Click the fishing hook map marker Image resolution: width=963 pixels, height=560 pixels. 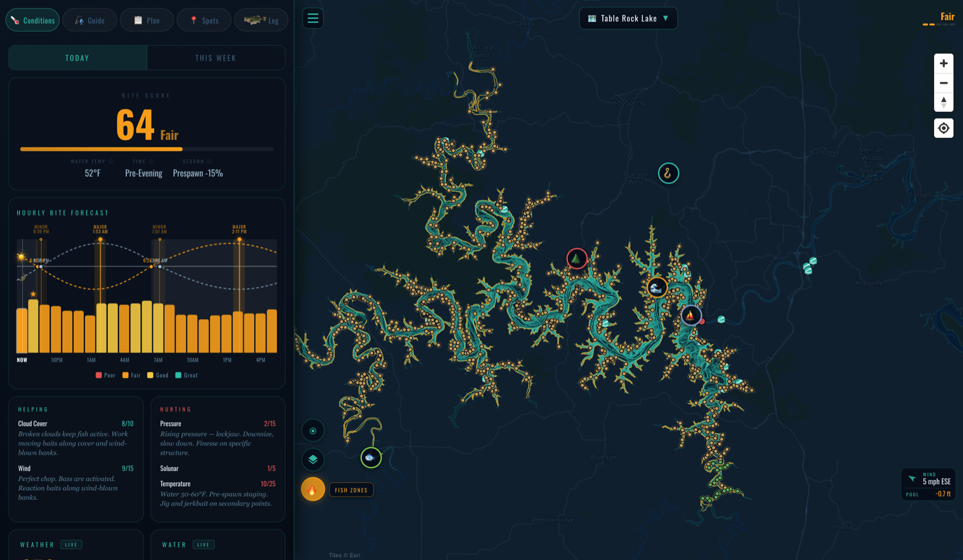point(668,173)
